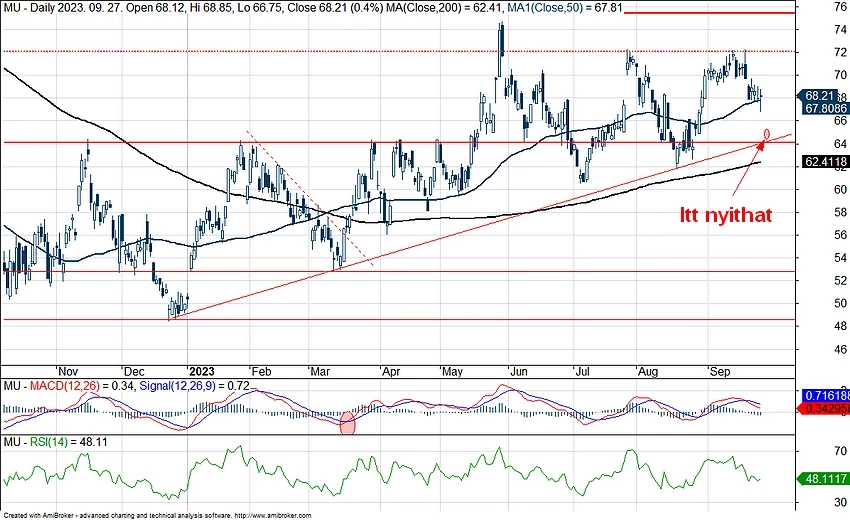Select the MA1(Close,50) = 67.81 label
Viewport: 850px width, 520px height.
coord(564,8)
